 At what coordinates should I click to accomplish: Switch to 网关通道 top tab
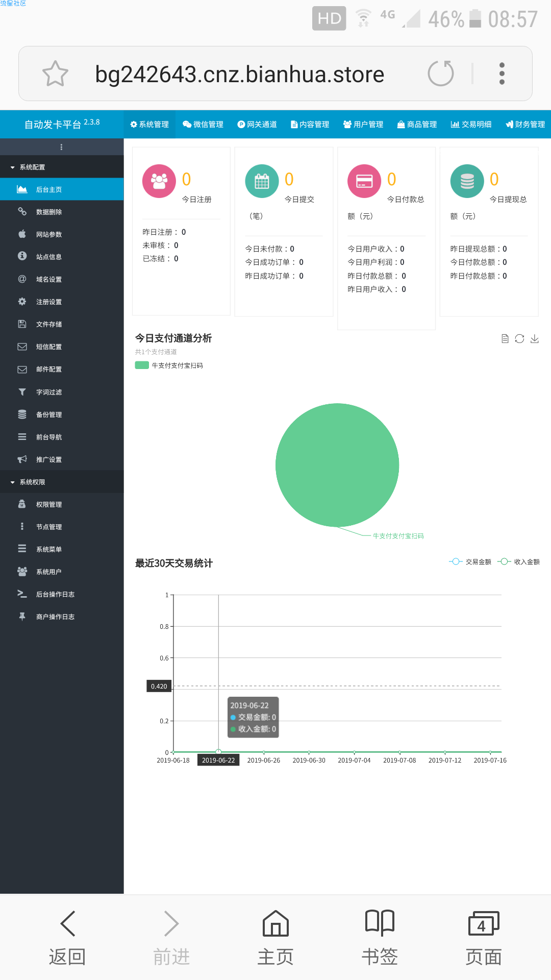coord(257,124)
